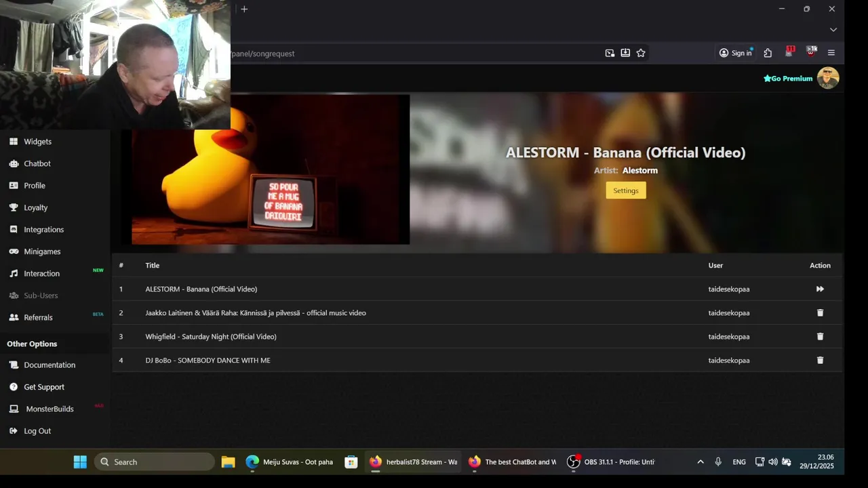Screen dimensions: 868x488
Task: Open the Sub-Users page
Action: 41,296
